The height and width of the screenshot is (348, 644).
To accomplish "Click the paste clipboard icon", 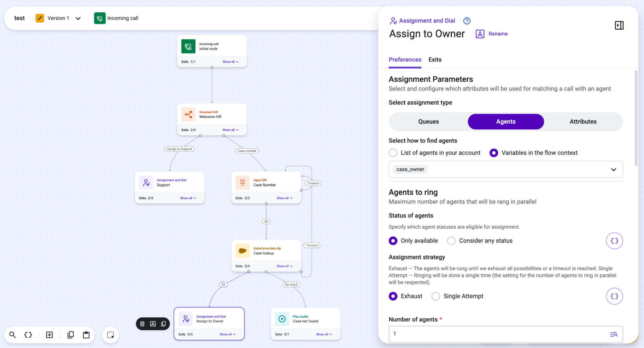I will [x=86, y=335].
